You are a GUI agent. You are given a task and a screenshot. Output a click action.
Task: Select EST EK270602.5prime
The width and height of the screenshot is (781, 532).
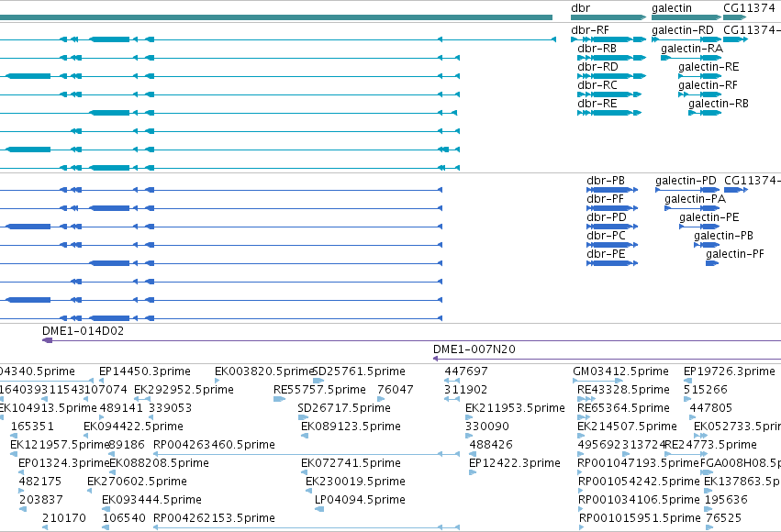(x=137, y=482)
